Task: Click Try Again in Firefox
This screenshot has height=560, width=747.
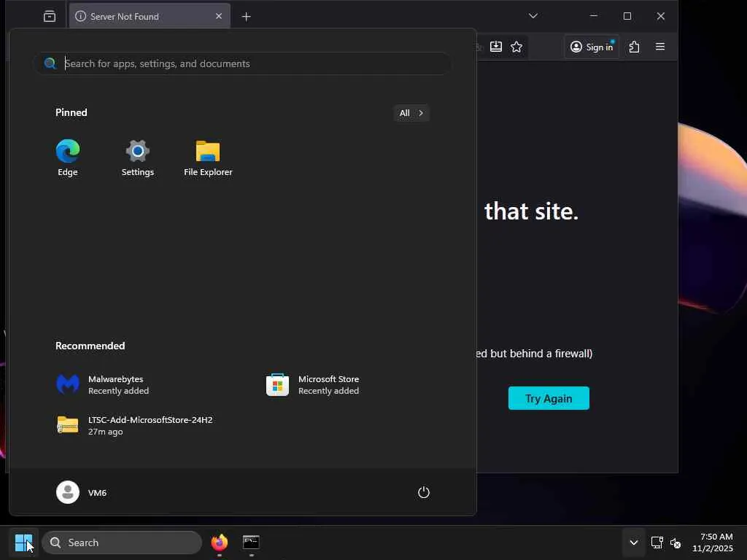Action: pos(549,398)
